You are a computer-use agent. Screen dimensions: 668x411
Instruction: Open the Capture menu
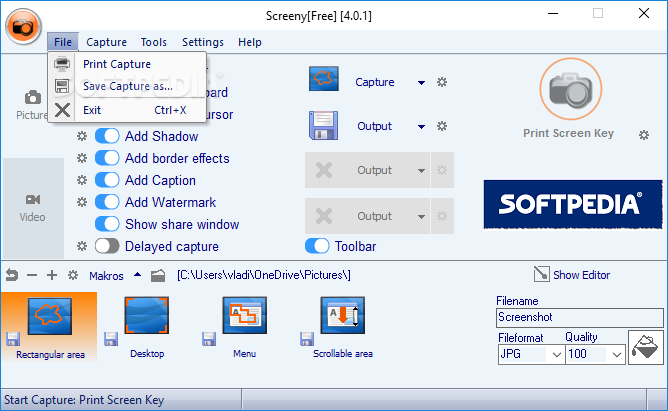click(107, 42)
